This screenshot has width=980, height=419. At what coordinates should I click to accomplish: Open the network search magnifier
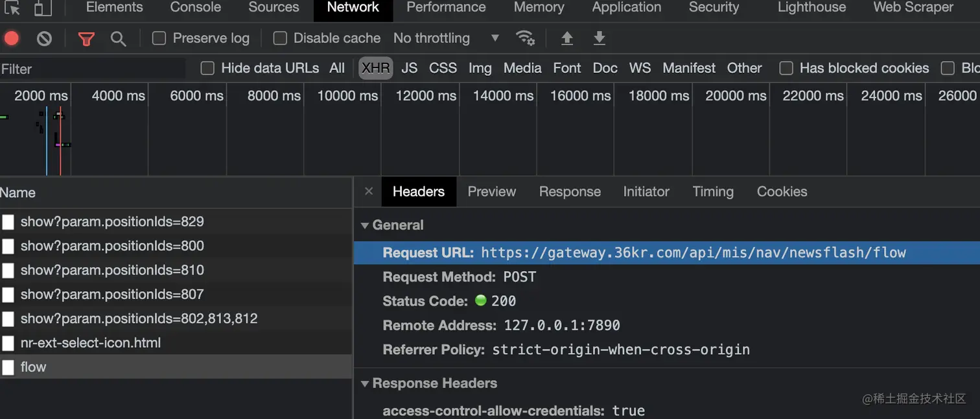(x=118, y=39)
